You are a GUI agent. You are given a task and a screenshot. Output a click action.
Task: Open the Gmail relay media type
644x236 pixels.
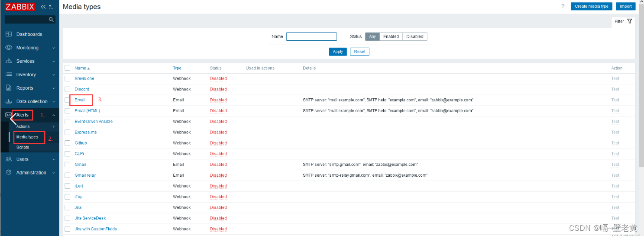tap(85, 175)
